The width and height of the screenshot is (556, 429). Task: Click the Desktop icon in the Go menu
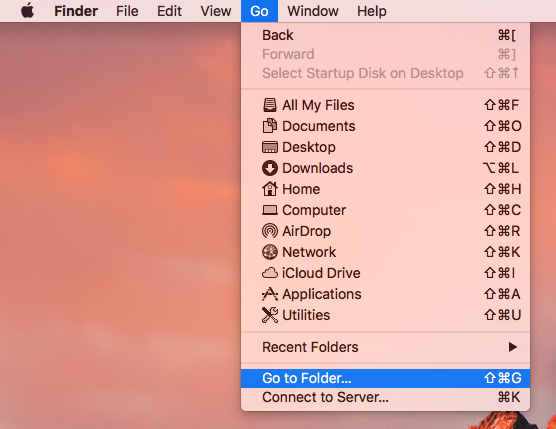(x=269, y=147)
